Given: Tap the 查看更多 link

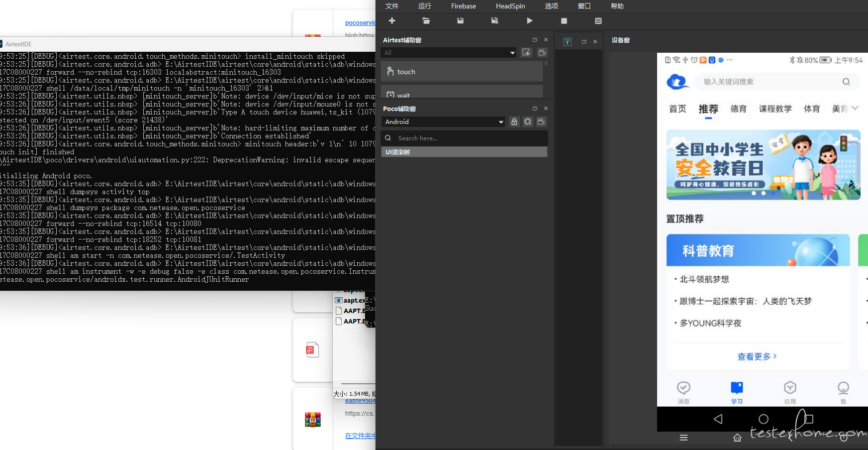Looking at the screenshot, I should (x=757, y=356).
